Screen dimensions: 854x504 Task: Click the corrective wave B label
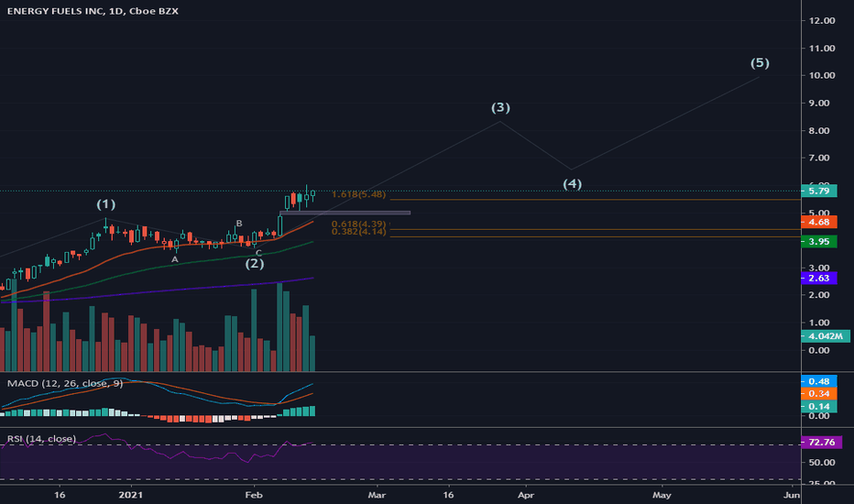239,224
